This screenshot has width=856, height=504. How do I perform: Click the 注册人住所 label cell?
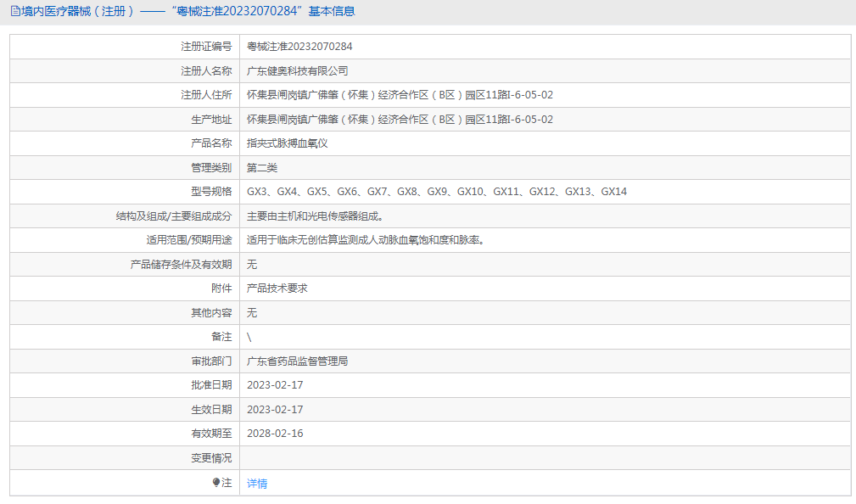click(x=125, y=95)
